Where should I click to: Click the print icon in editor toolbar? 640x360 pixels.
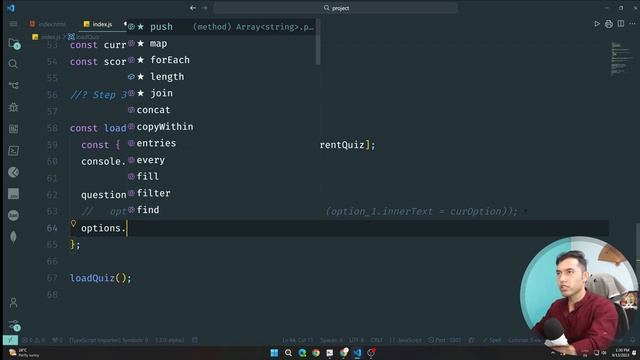[609, 24]
